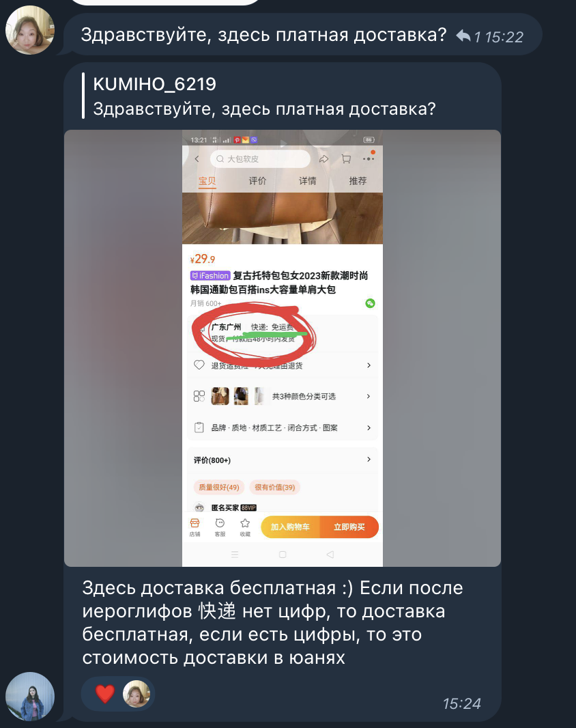Toggle the red heart reaction
Screen dimensions: 576x728
tap(105, 694)
